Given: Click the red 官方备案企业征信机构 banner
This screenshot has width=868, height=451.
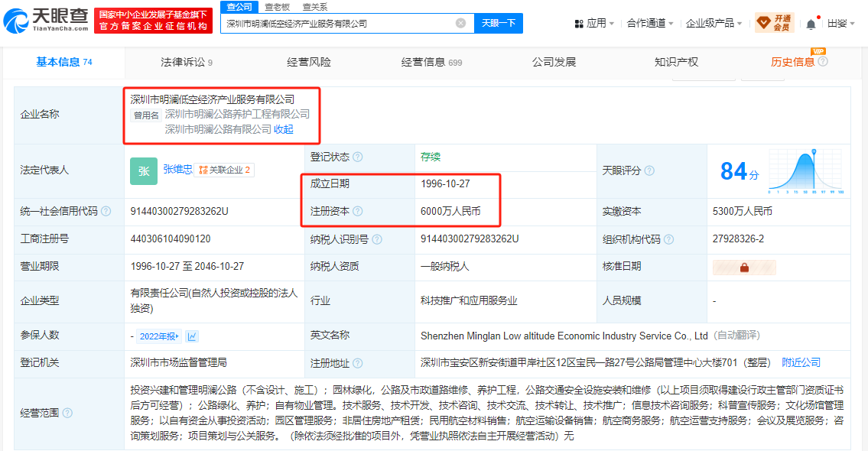Looking at the screenshot, I should tap(154, 21).
